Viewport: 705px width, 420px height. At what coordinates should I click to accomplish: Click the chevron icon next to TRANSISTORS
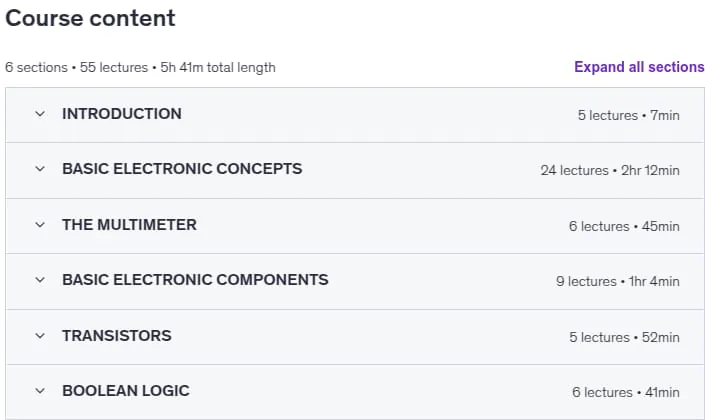[x=40, y=336]
